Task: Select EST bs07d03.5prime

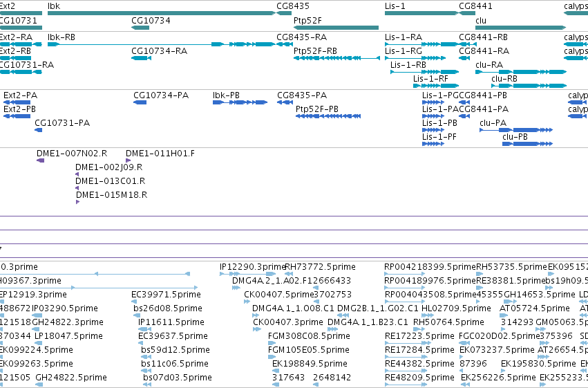Action: pyautogui.click(x=178, y=378)
